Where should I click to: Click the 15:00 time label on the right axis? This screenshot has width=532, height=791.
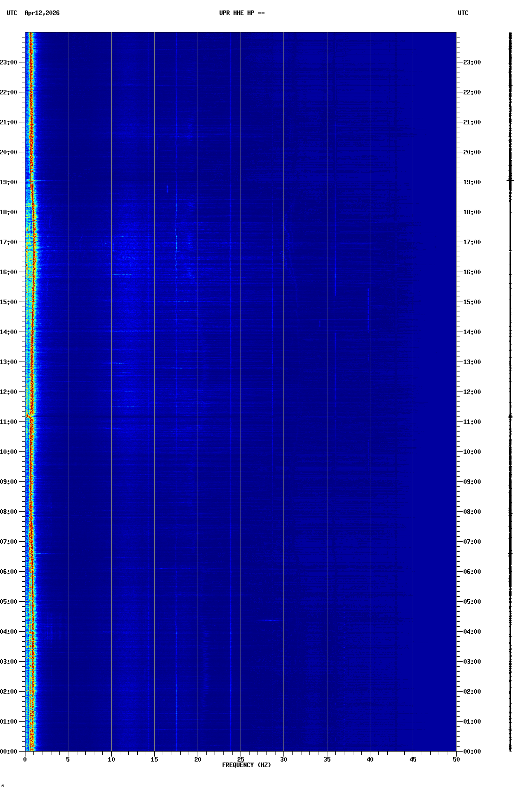click(x=472, y=302)
